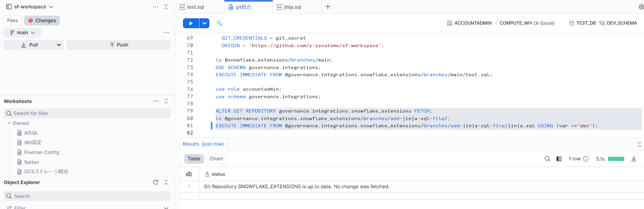The image size is (644, 209).
Task: Click the GitHub ORIGIN URL string
Action: coord(315,46)
